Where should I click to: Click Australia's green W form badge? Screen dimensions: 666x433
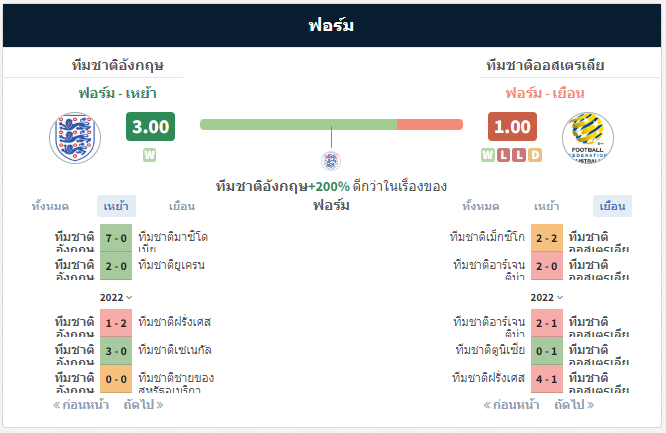click(x=488, y=155)
